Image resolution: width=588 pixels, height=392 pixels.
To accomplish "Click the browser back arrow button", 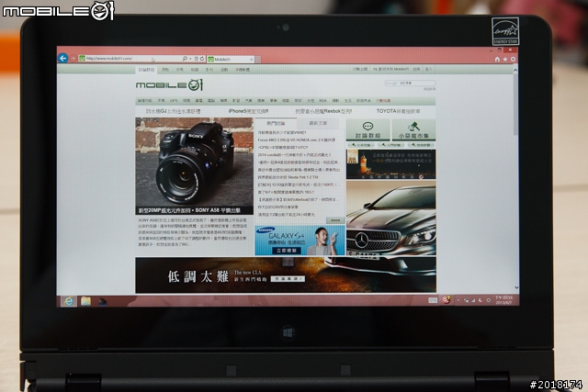I will tap(63, 58).
